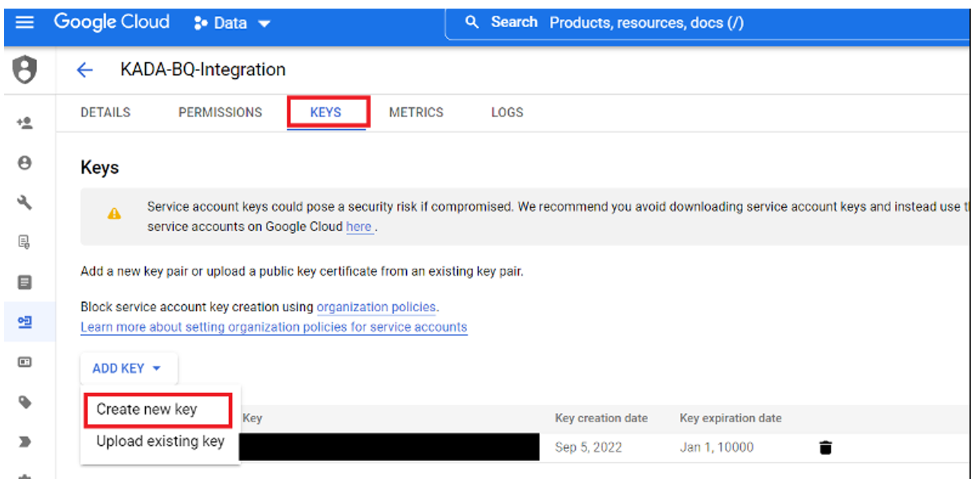The width and height of the screenshot is (980, 479).
Task: Go back using the left arrow
Action: pos(85,70)
